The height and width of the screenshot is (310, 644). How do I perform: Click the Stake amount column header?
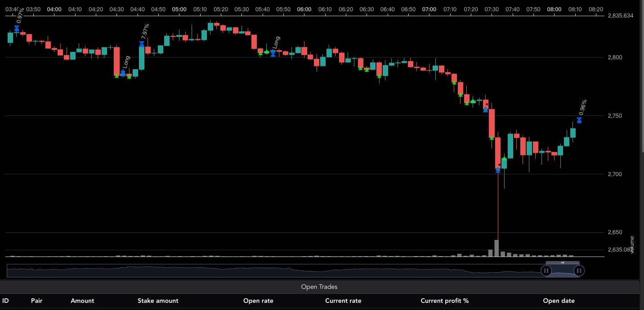click(x=158, y=301)
